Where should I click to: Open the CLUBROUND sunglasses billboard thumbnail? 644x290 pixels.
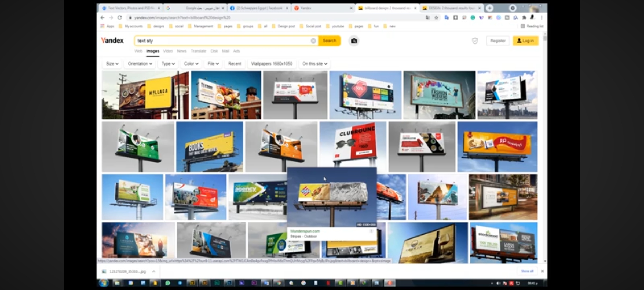point(353,144)
